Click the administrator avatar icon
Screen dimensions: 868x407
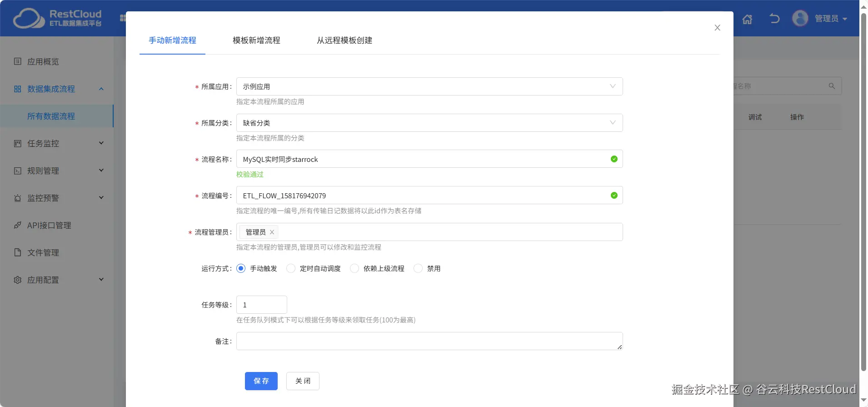click(x=800, y=19)
